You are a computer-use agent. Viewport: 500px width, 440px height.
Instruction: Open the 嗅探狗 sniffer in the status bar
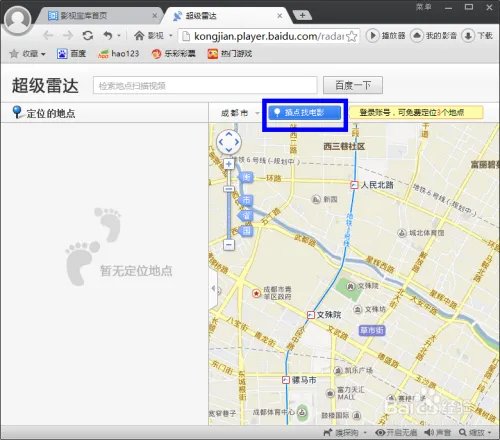(341, 433)
